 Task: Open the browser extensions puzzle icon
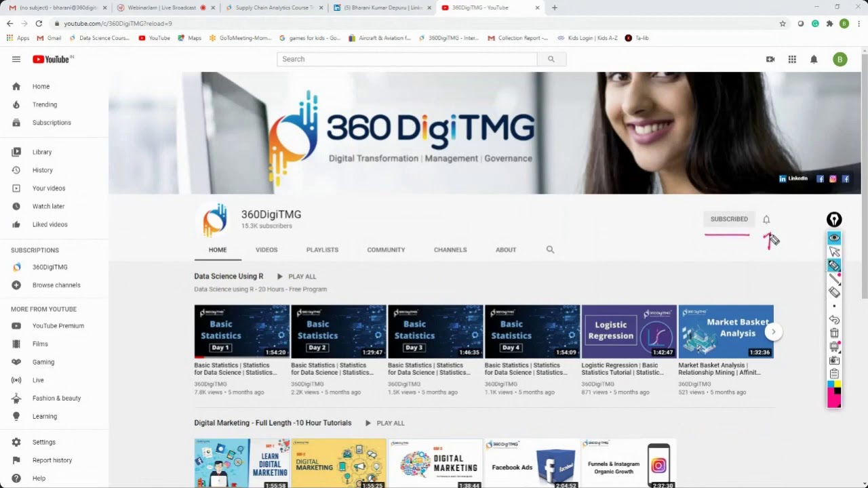(829, 23)
